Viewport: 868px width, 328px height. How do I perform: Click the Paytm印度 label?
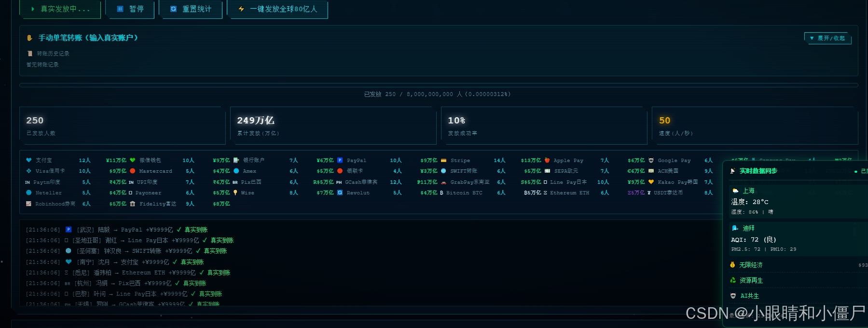point(47,182)
